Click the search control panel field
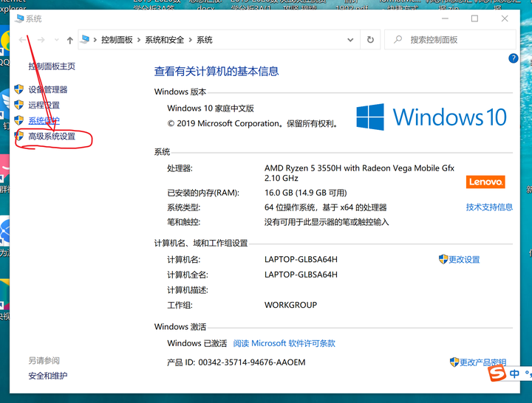Image resolution: width=532 pixels, height=403 pixels. (x=450, y=40)
